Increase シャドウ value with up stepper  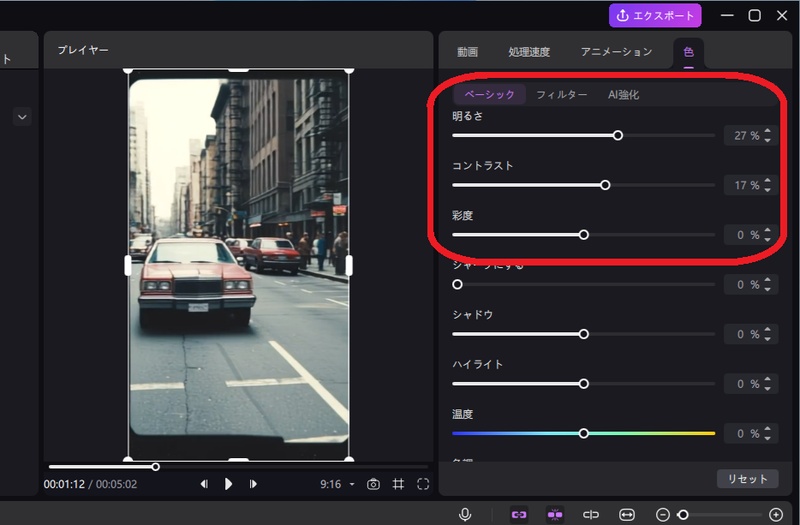tap(768, 330)
